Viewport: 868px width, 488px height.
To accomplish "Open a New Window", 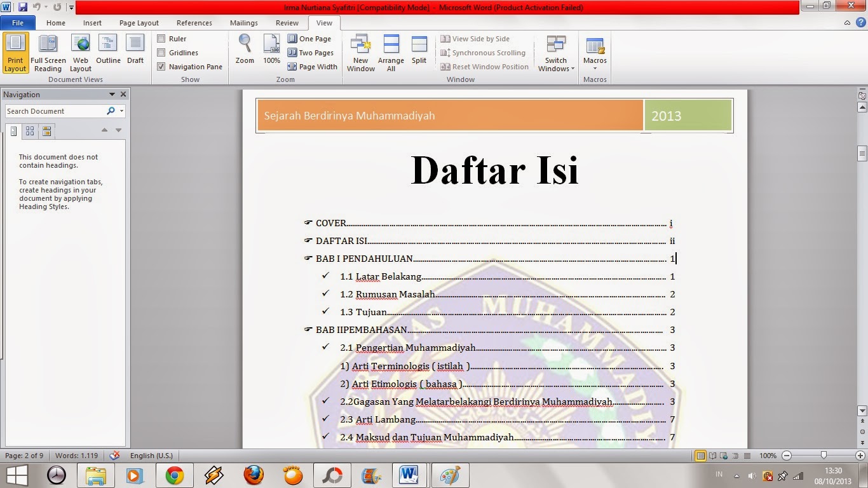I will coord(361,53).
